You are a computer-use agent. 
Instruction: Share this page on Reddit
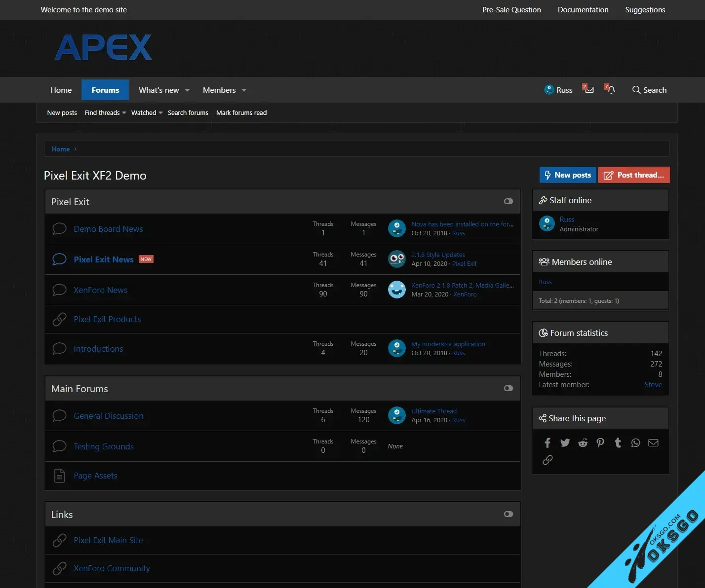(x=583, y=442)
